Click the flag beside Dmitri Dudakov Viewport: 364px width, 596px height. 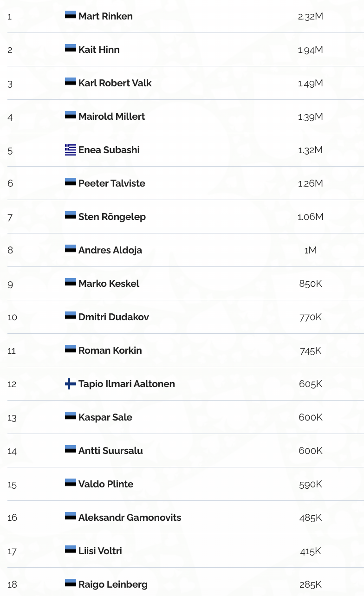pyautogui.click(x=71, y=316)
